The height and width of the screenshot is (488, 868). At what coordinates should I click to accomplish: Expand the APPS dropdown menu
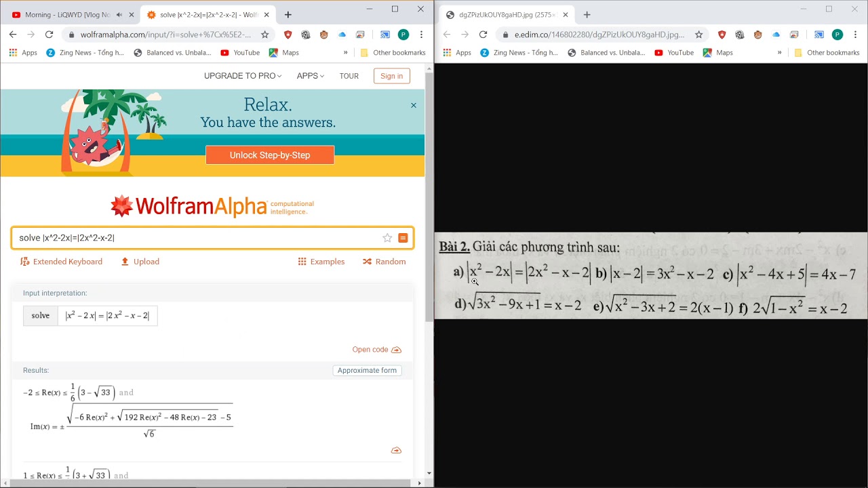pyautogui.click(x=311, y=76)
